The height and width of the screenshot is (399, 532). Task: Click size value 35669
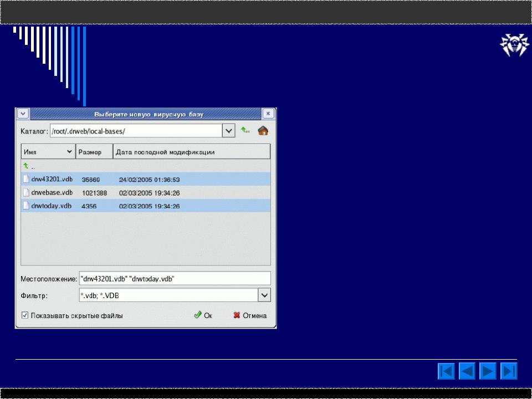click(91, 180)
